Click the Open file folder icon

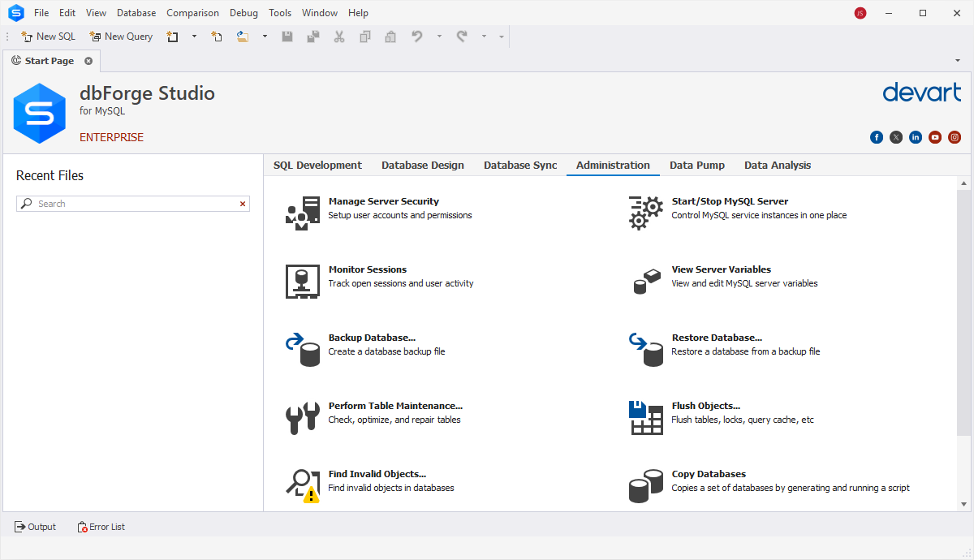[242, 37]
